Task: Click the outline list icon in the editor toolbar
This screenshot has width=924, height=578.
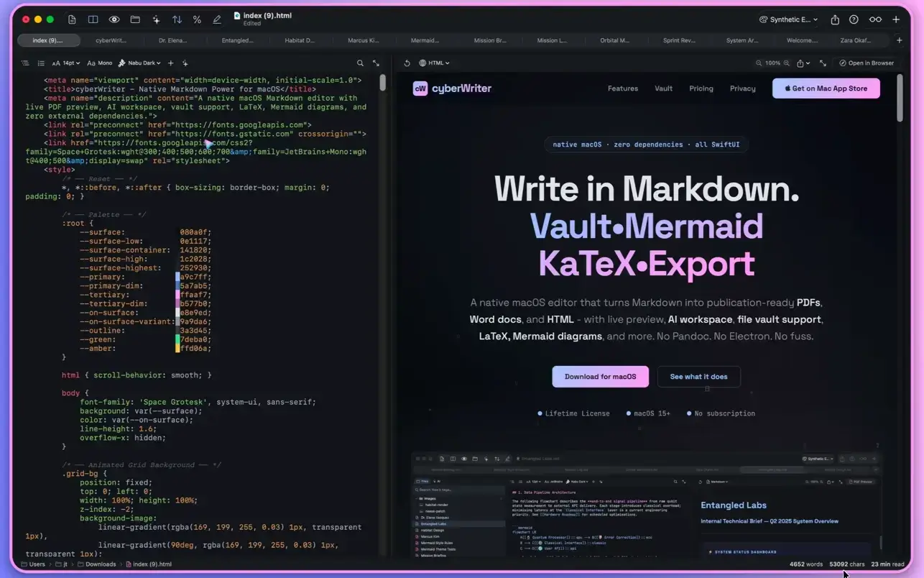Action: [x=25, y=63]
